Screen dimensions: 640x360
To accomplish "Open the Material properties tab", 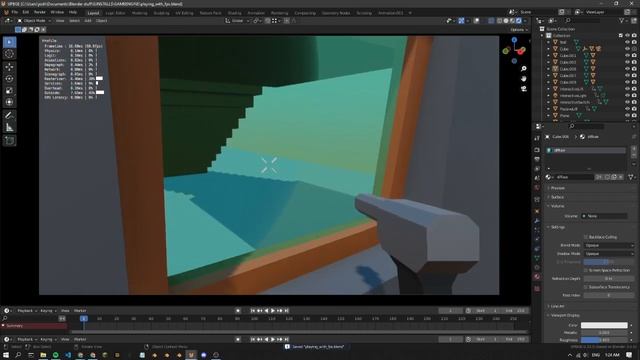I will (x=537, y=277).
